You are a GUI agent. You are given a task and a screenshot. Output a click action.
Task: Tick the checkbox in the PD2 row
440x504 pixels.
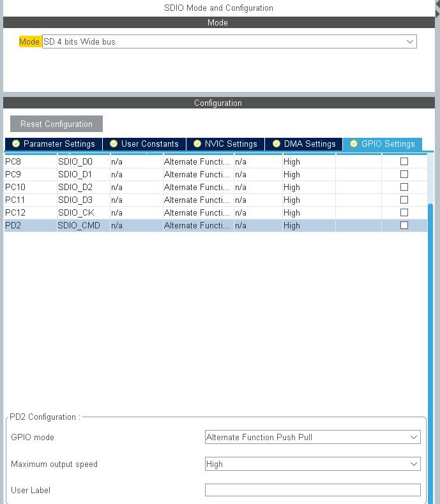(x=404, y=225)
